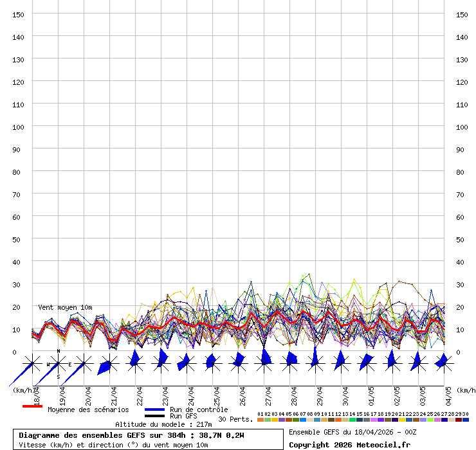Click the wind direction rose above 27/04
The width and height of the screenshot is (476, 450).
point(264,363)
